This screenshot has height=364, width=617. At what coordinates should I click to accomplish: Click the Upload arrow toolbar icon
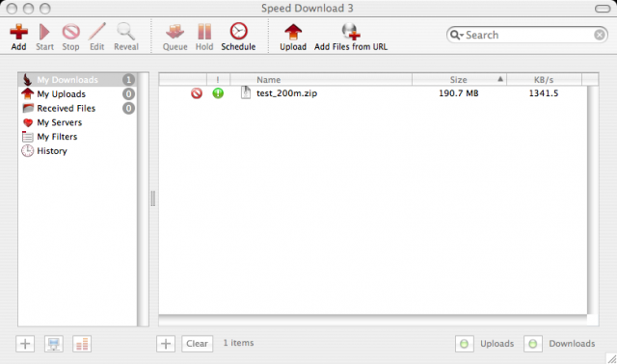[x=293, y=32]
